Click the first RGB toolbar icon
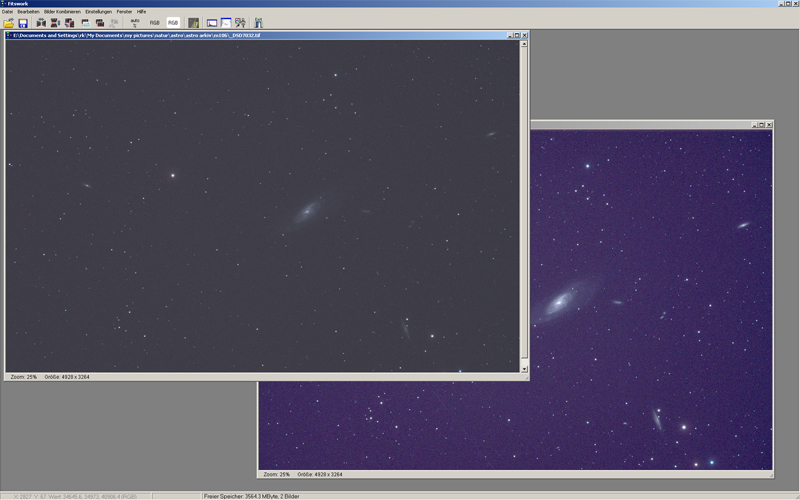This screenshot has width=800, height=500. click(x=154, y=22)
